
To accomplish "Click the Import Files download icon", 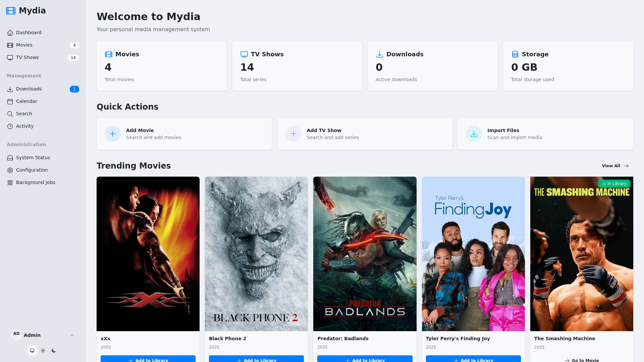I will pyautogui.click(x=474, y=134).
